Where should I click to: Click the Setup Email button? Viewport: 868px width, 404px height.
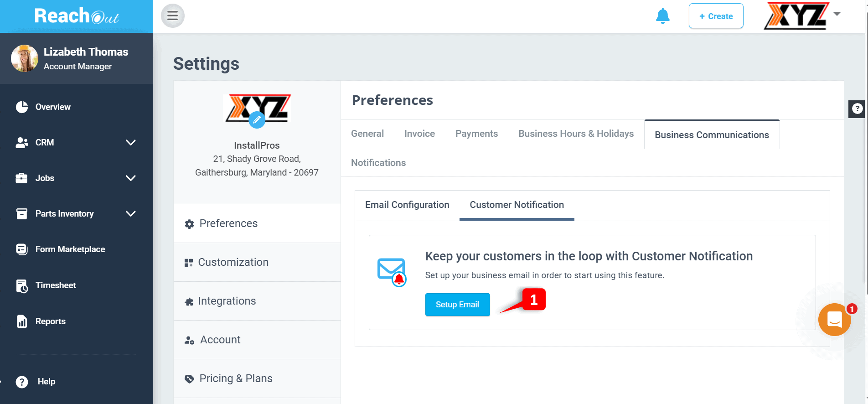457,304
